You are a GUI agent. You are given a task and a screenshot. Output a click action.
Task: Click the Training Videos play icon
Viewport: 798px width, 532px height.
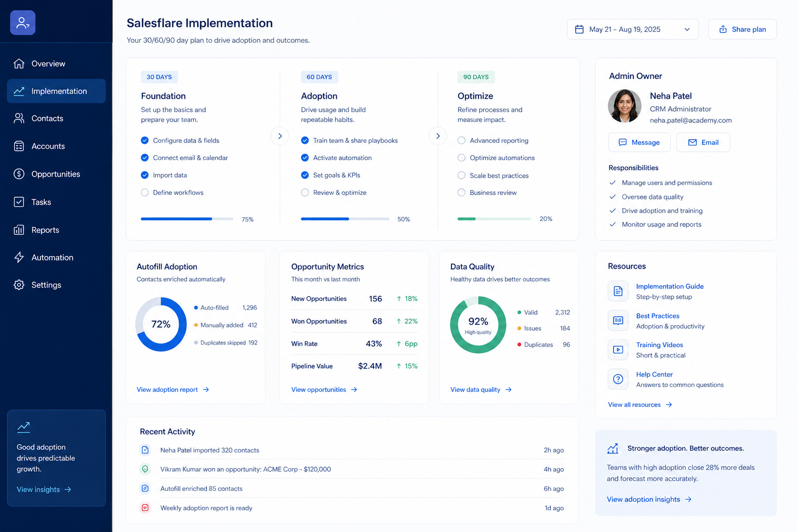point(618,350)
